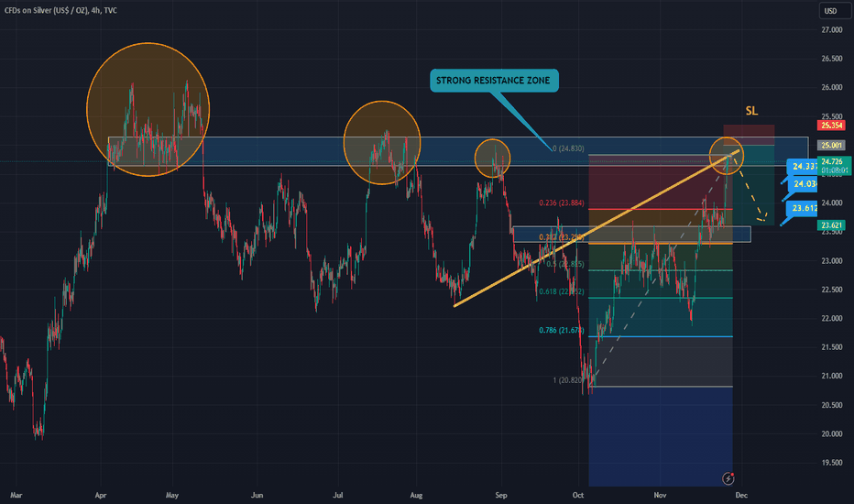Click the Sep label on time axis
The image size is (854, 504).
(501, 496)
